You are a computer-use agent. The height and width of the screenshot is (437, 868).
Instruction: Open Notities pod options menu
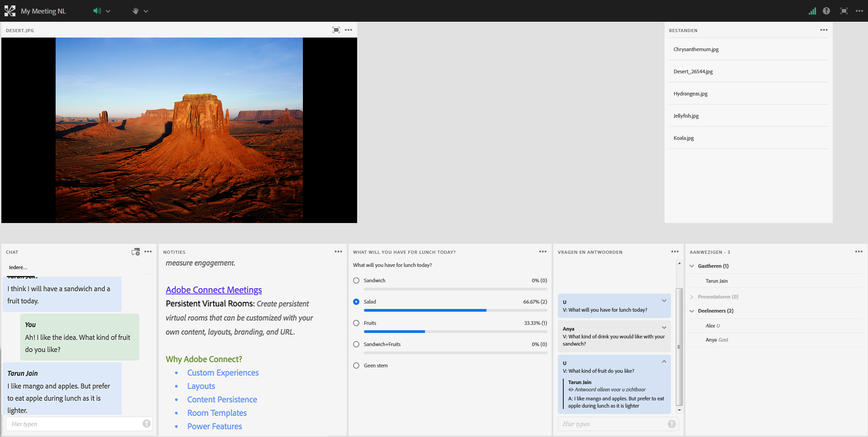(x=338, y=252)
